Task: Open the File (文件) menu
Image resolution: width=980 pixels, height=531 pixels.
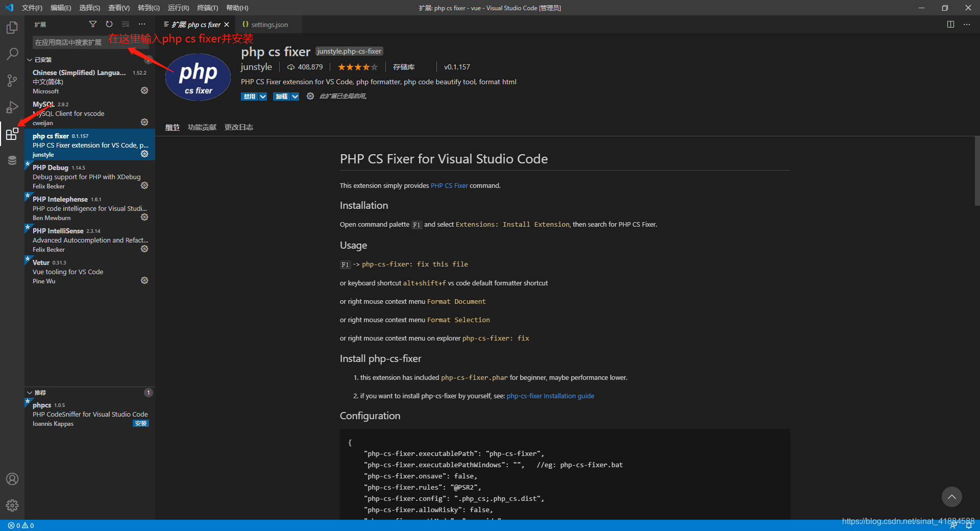Action: [32, 8]
